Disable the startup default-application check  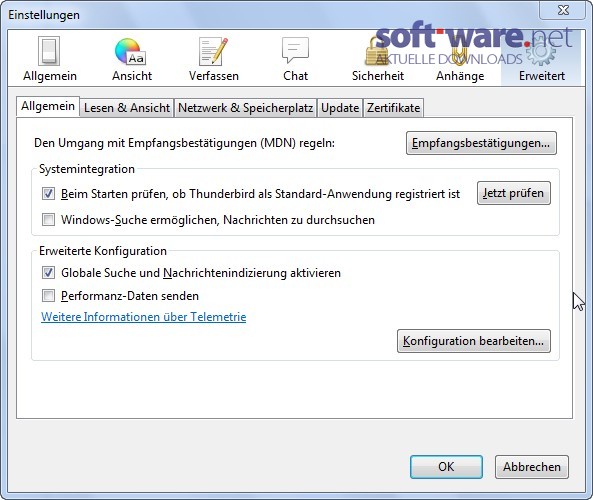coord(48,194)
